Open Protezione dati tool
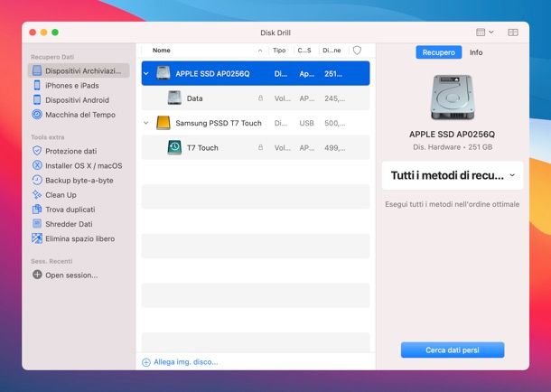551x392 pixels. pyautogui.click(x=70, y=151)
